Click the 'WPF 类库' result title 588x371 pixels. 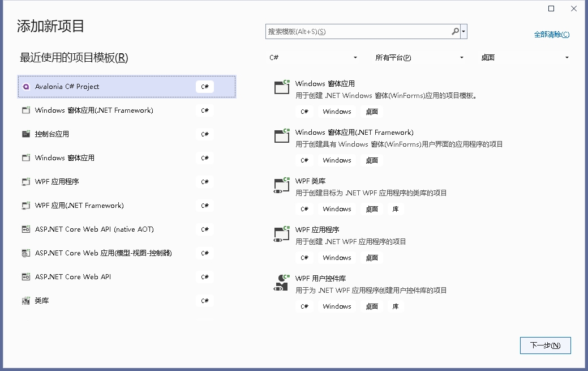click(x=310, y=181)
